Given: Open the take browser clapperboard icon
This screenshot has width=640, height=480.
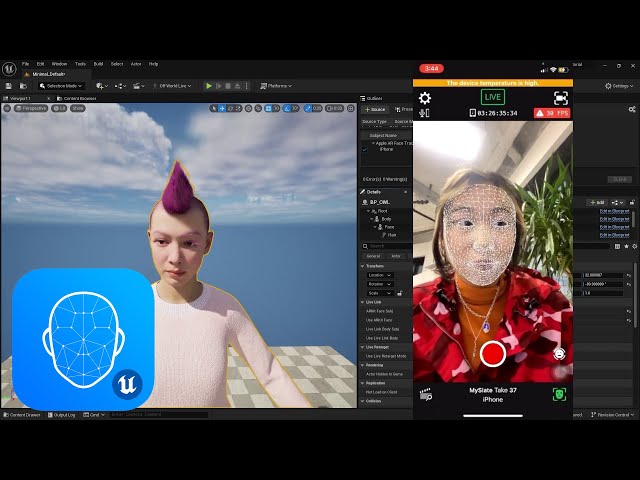Looking at the screenshot, I should point(426,395).
